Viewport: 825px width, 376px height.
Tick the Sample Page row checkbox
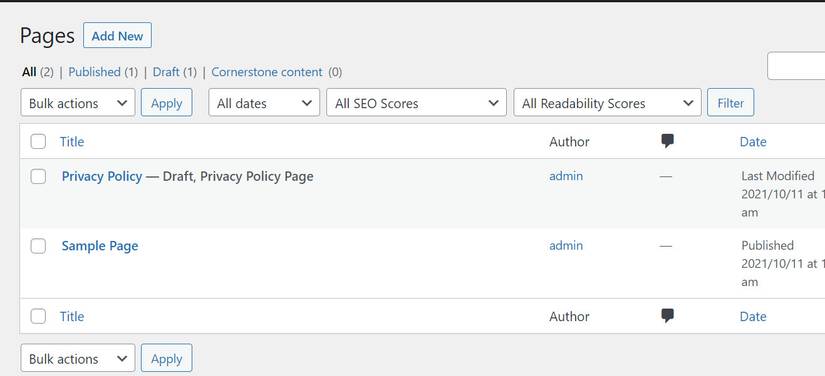coord(38,246)
